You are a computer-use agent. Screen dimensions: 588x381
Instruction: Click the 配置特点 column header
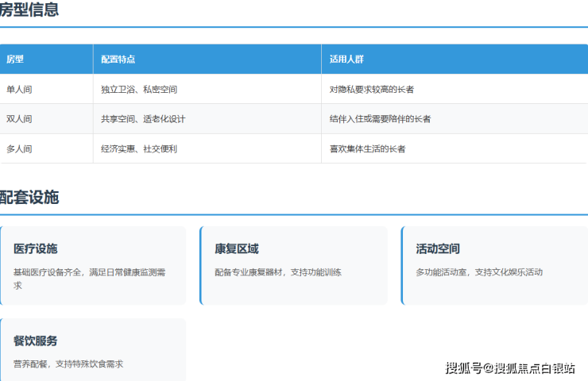pos(118,60)
